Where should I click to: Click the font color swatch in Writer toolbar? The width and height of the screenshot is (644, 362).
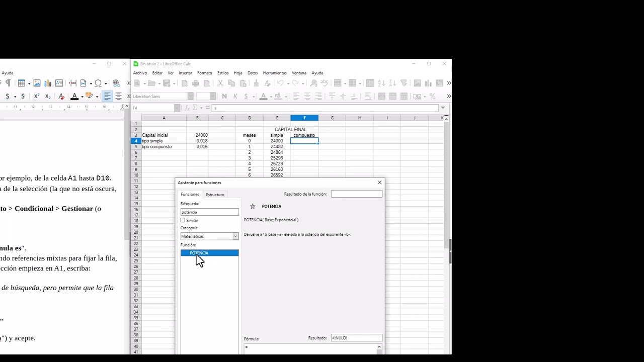(x=74, y=96)
